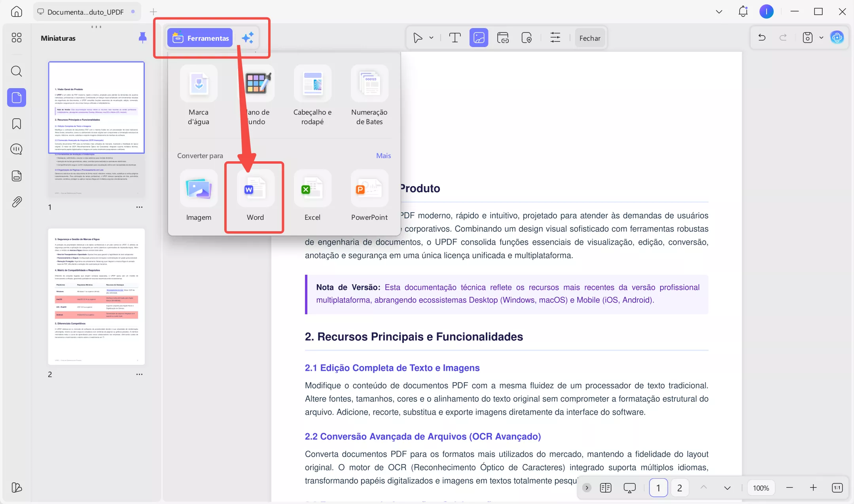The width and height of the screenshot is (854, 504).
Task: Zoom out with minus button
Action: point(790,488)
